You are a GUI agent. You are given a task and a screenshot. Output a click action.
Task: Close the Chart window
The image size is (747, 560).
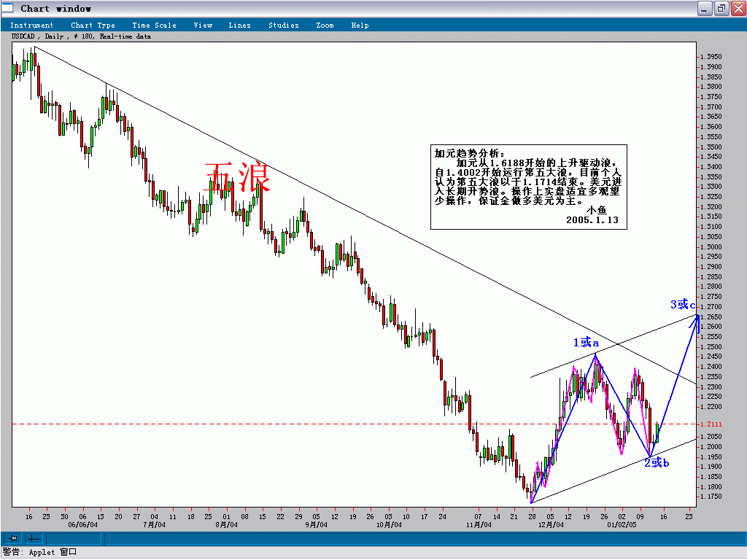tap(739, 9)
